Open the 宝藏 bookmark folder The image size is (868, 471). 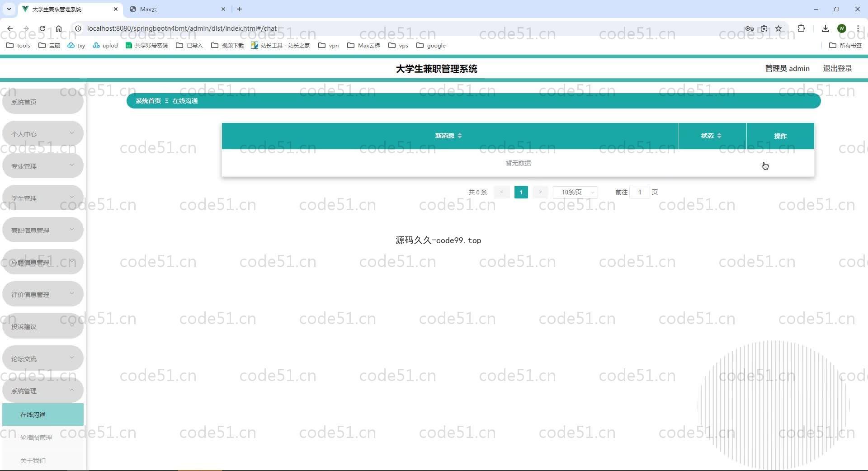tap(49, 45)
